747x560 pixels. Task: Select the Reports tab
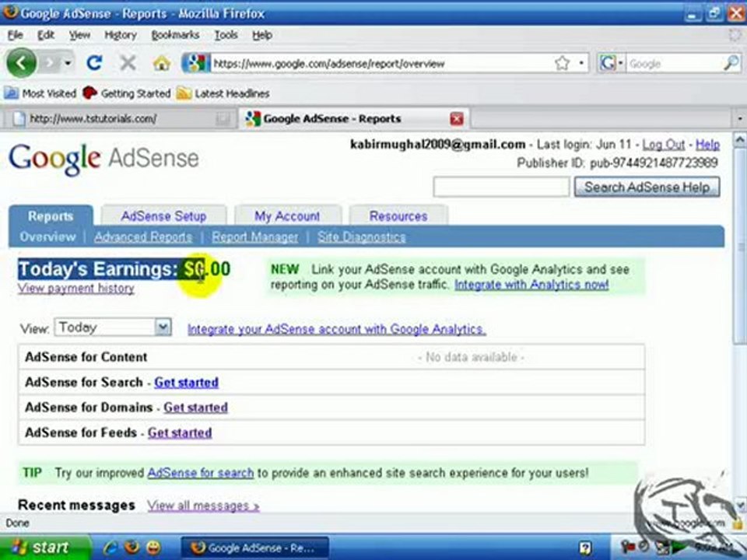[x=51, y=216]
